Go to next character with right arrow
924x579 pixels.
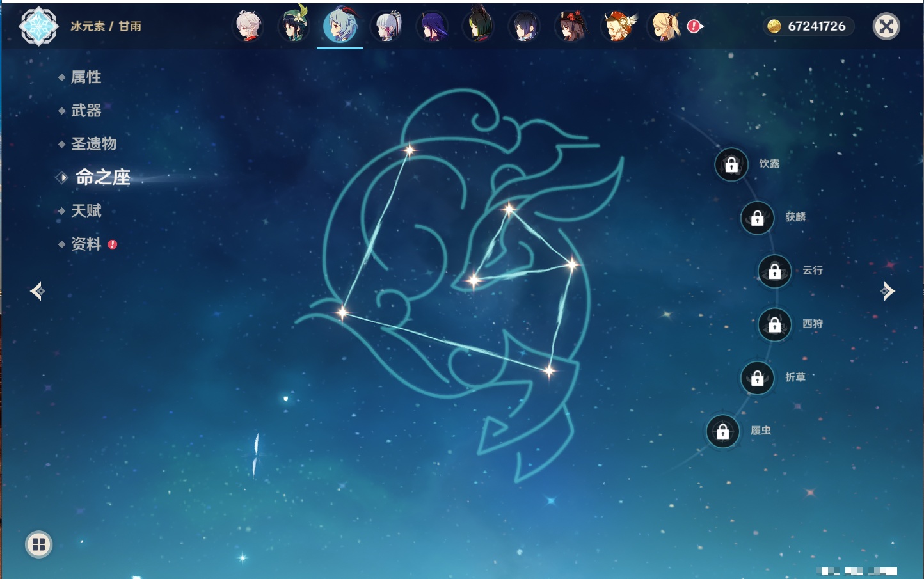[x=888, y=291]
